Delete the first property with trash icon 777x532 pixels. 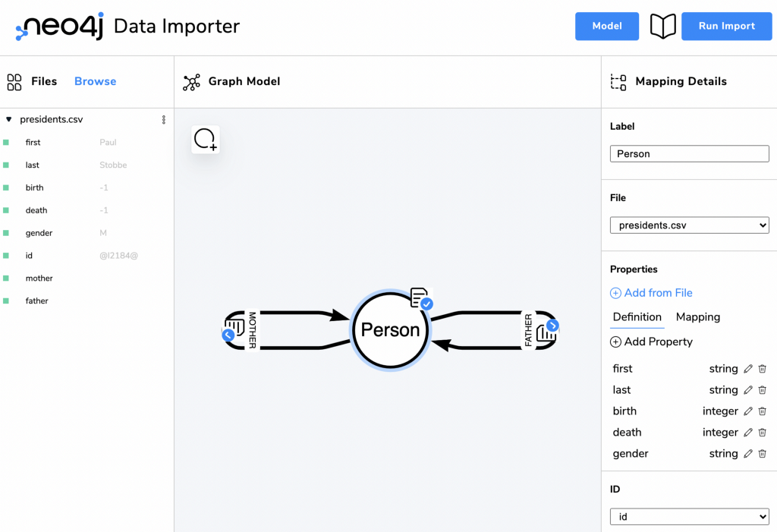[x=763, y=368]
